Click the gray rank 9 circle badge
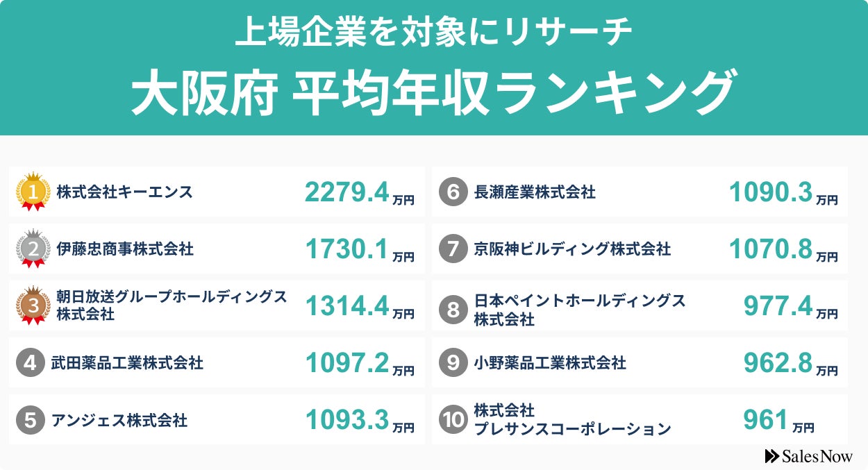The width and height of the screenshot is (868, 470). (x=453, y=363)
